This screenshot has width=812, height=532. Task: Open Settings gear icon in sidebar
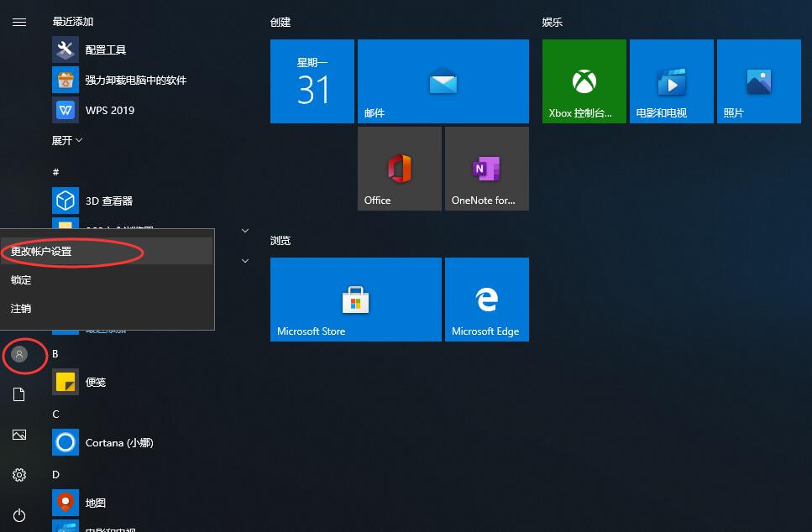[19, 475]
